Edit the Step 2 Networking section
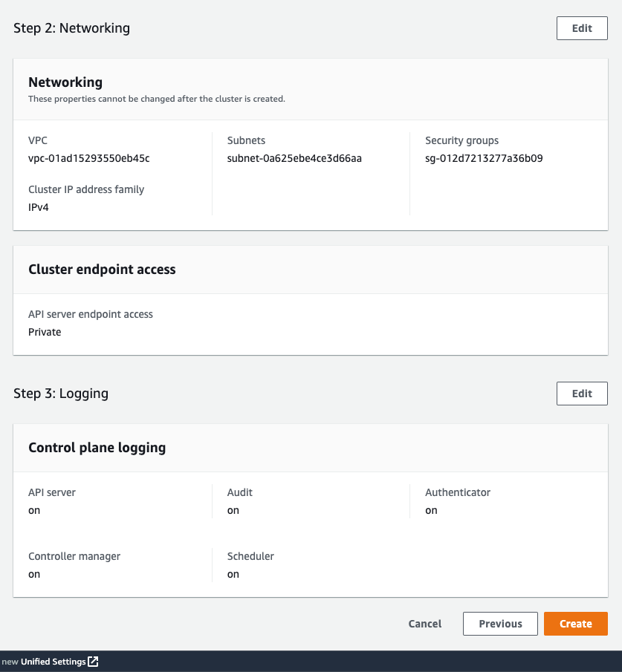Image resolution: width=622 pixels, height=672 pixels. click(582, 28)
